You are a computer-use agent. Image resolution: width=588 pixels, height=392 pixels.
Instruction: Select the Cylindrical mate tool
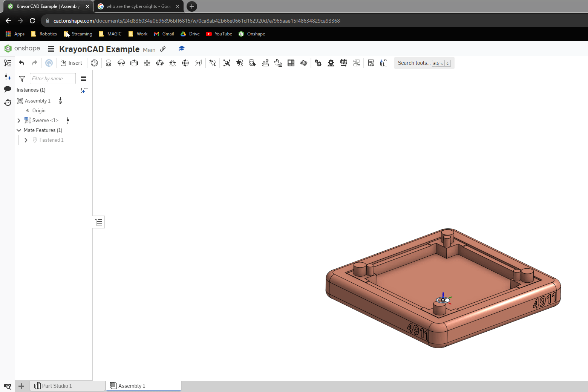pos(160,63)
